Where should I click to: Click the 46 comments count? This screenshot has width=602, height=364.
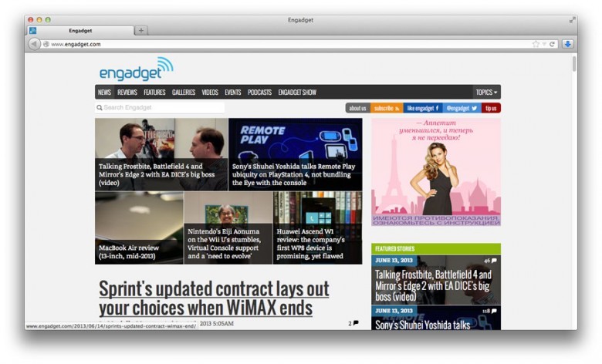[490, 261]
